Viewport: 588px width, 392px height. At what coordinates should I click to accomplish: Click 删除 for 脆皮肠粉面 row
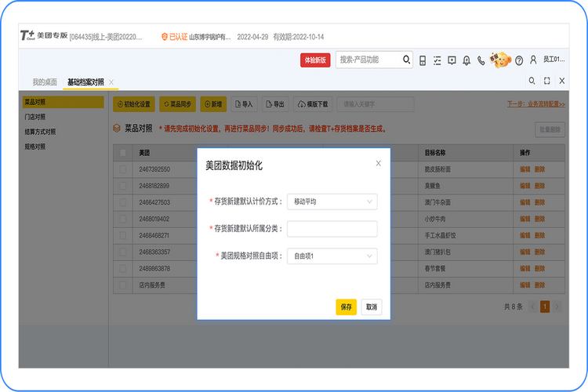coord(539,169)
